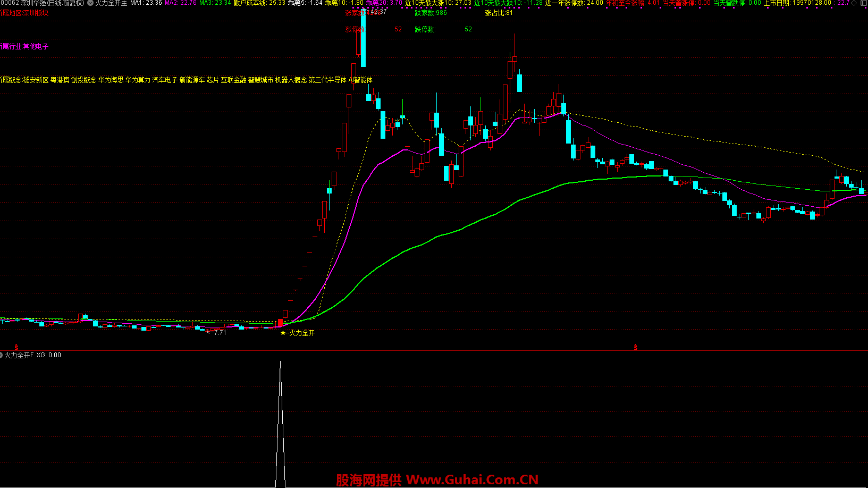Image resolution: width=868 pixels, height=488 pixels.
Task: Click the 当天曾跌停: 0.00 readout
Action: [737, 3]
